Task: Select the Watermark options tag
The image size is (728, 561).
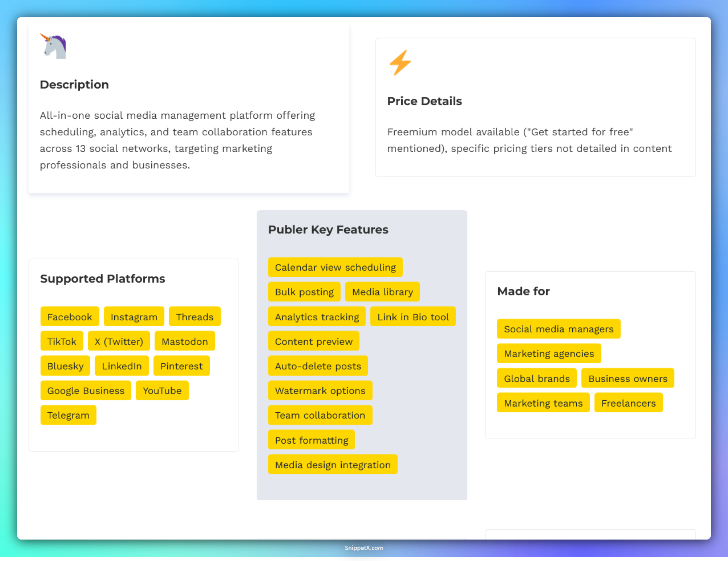Action: pyautogui.click(x=320, y=391)
